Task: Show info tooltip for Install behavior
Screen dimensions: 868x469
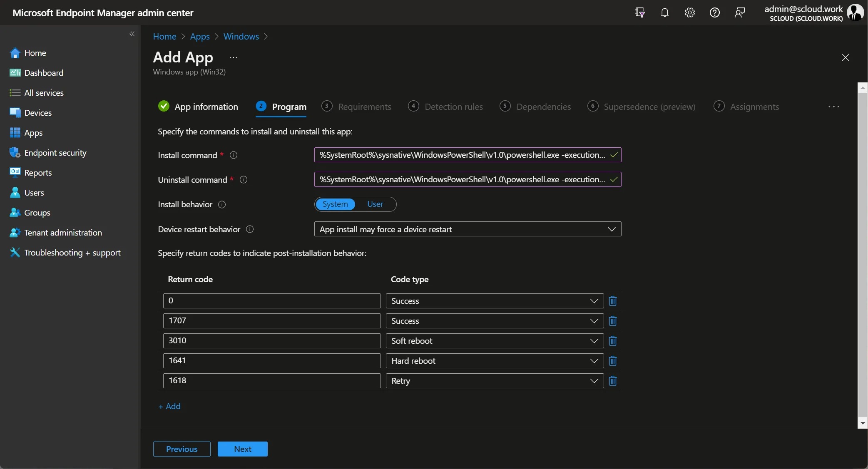Action: click(x=222, y=204)
